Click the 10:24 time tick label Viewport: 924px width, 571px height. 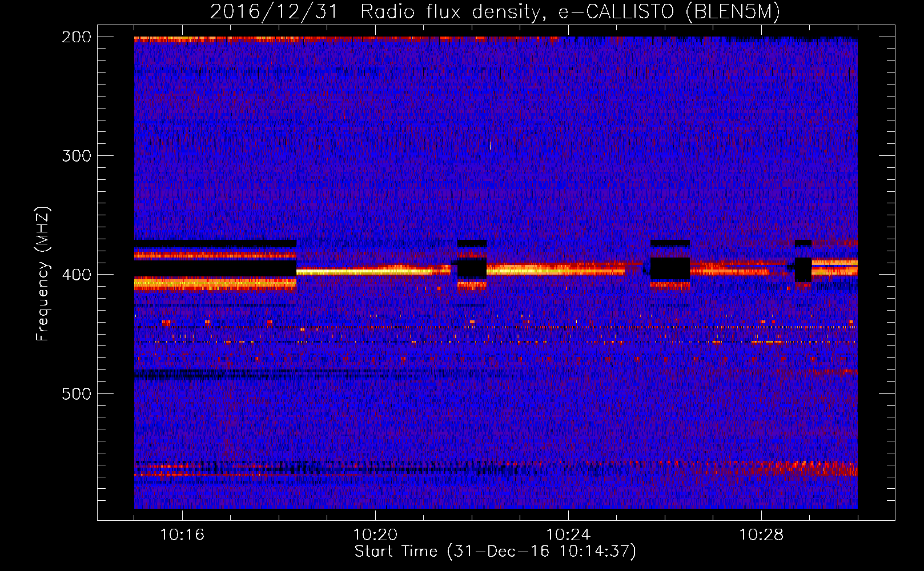point(568,535)
